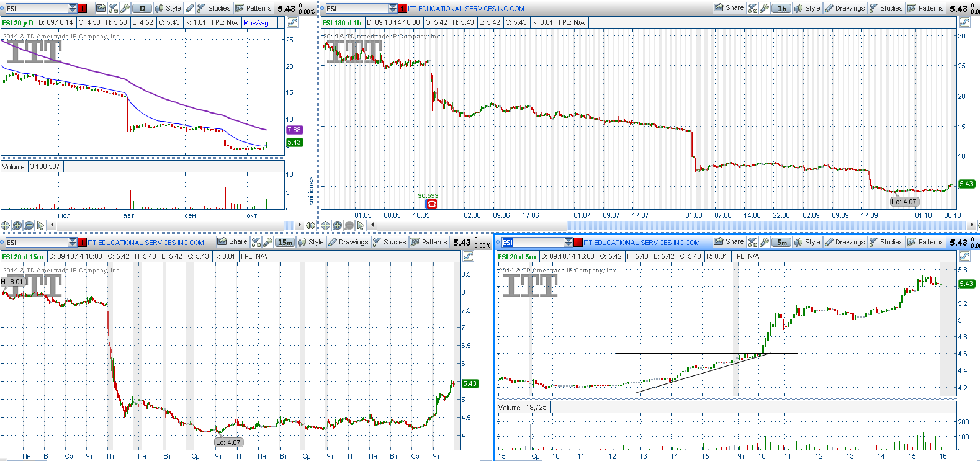The height and width of the screenshot is (461, 980).
Task: Expand the ESI symbol dropdown on the daily chart
Action: tap(73, 8)
